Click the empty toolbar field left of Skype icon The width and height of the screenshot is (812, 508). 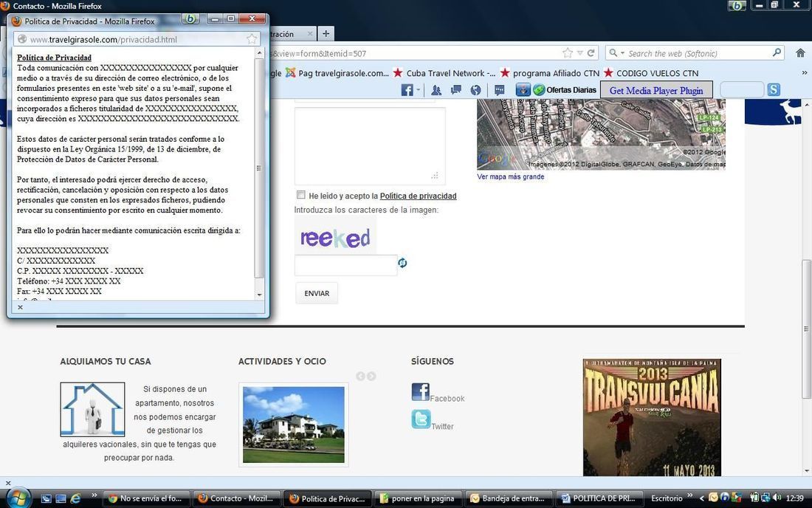(x=742, y=89)
